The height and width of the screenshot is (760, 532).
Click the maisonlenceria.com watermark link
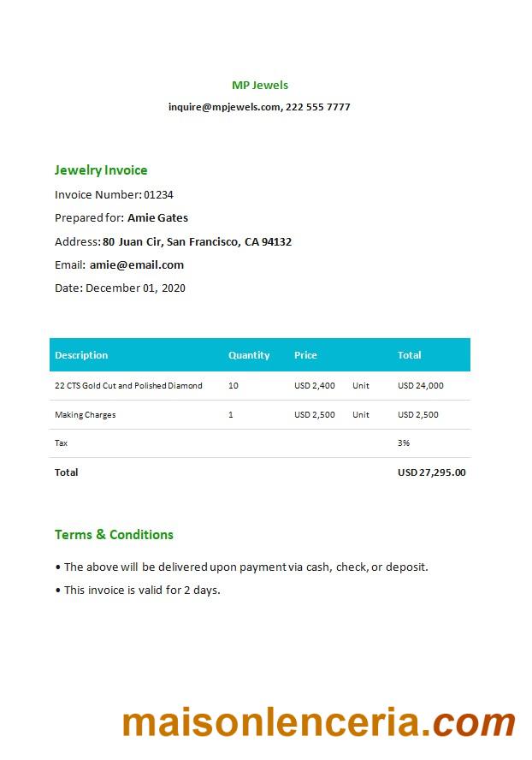pos(318,724)
